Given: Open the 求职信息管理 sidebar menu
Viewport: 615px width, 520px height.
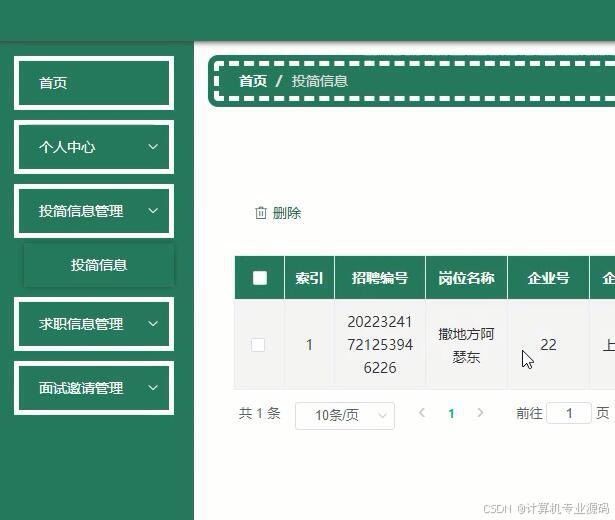Looking at the screenshot, I should [x=94, y=324].
